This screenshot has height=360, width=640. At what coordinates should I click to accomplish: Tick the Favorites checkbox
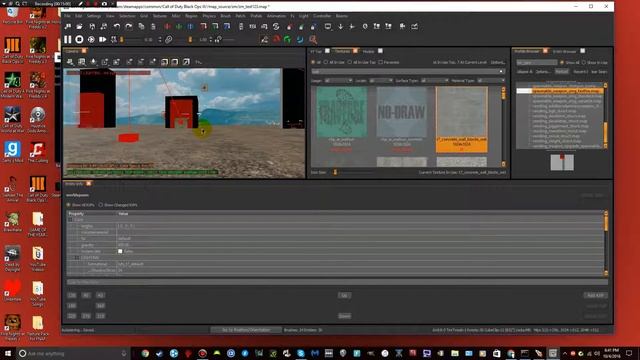380,62
